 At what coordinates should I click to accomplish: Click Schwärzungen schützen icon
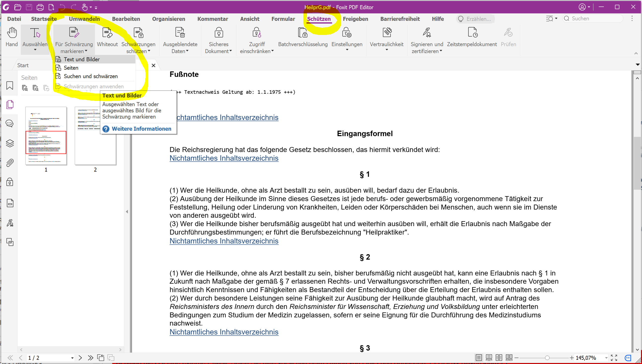coord(138,33)
